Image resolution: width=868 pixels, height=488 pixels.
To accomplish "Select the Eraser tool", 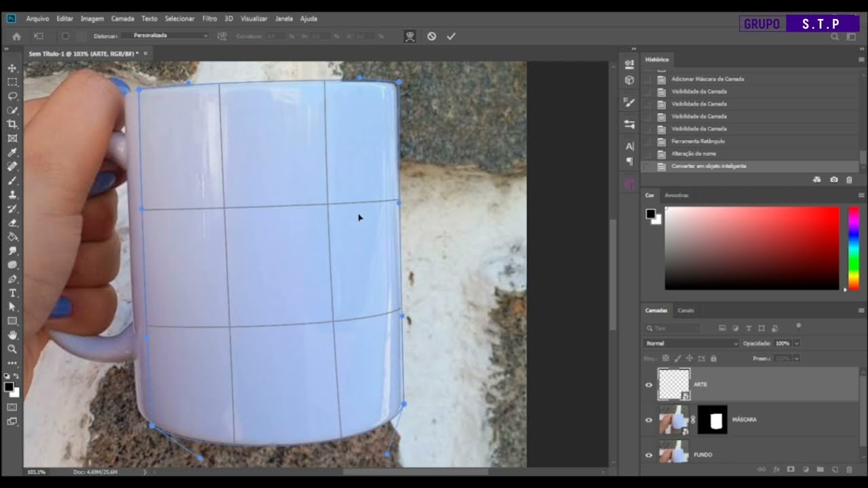I will 12,223.
